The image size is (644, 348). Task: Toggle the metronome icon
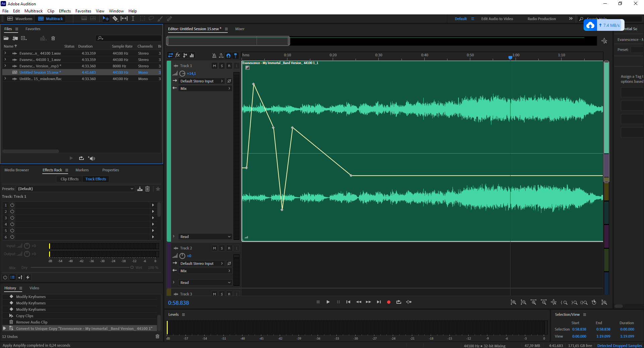coord(214,56)
